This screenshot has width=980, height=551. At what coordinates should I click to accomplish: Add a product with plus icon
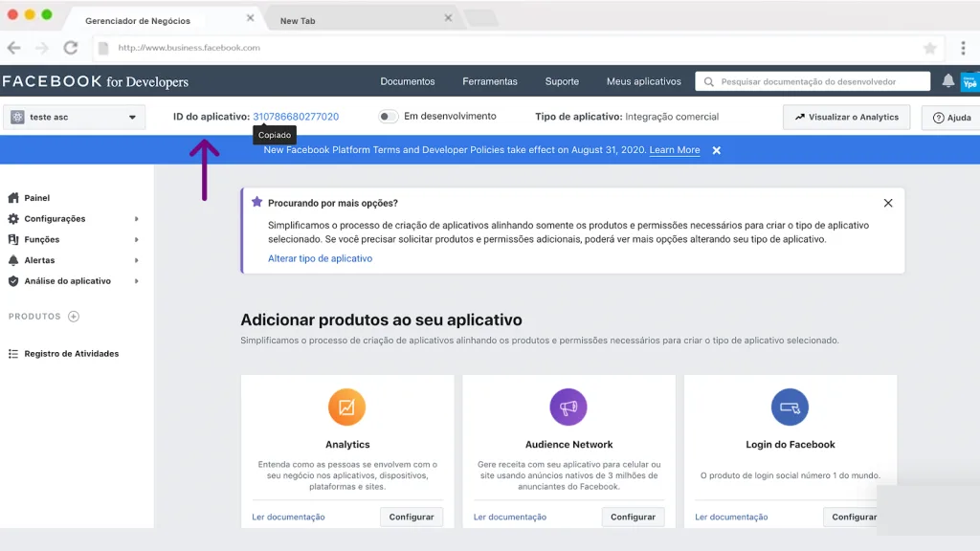(74, 316)
